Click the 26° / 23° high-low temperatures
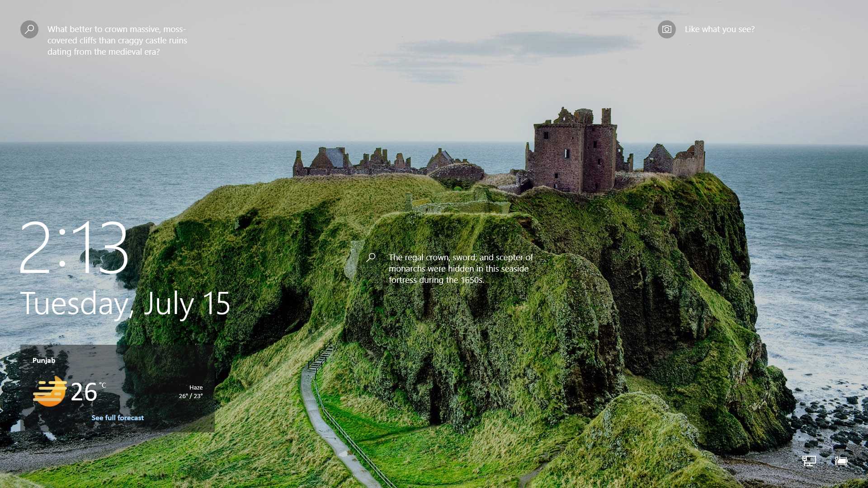 191,396
